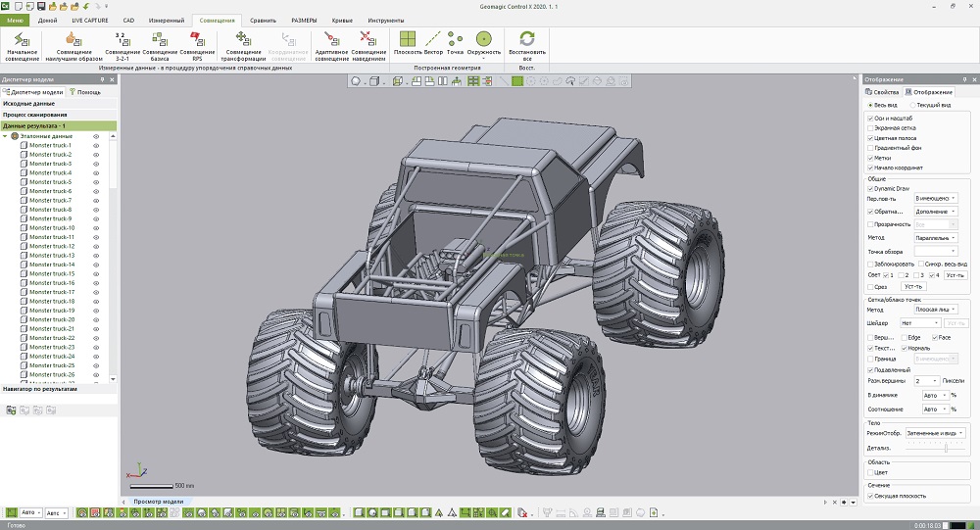
Task: Click the Начальное совмещение alignment tool
Action: 22,44
